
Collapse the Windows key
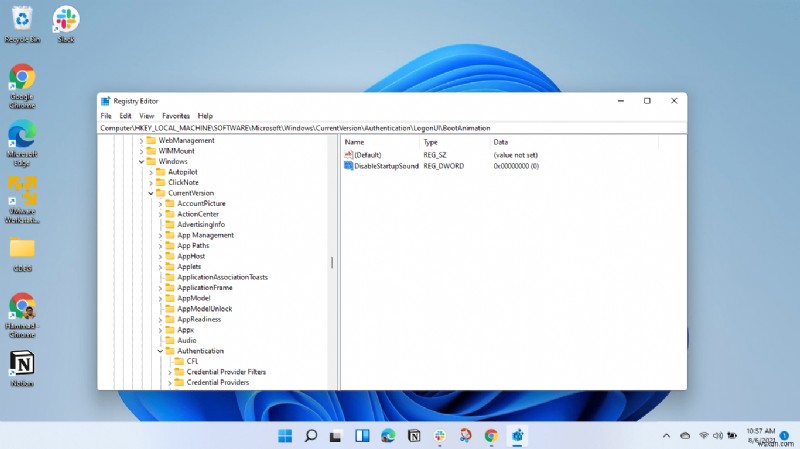click(x=141, y=162)
